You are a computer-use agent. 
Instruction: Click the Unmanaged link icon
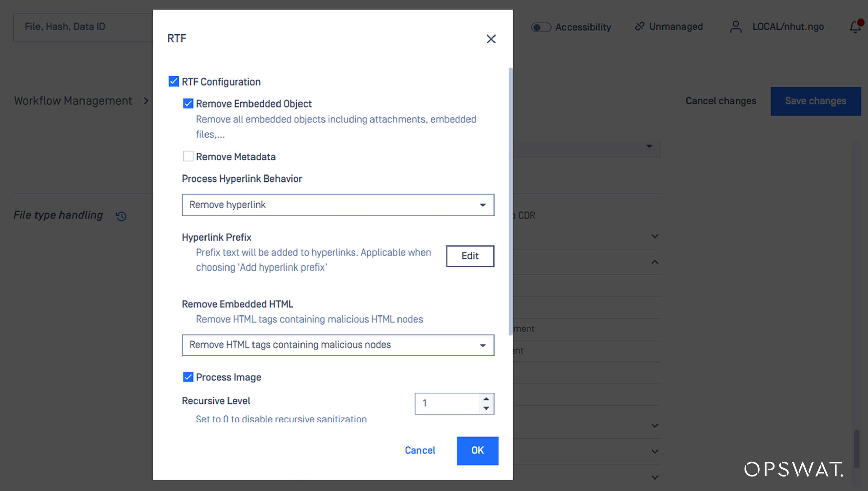640,26
